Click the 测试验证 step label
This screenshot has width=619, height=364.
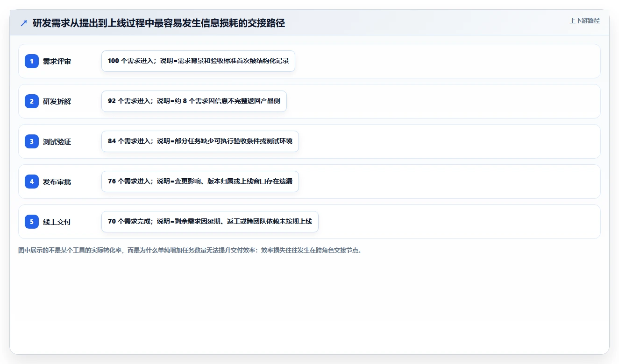coord(57,141)
